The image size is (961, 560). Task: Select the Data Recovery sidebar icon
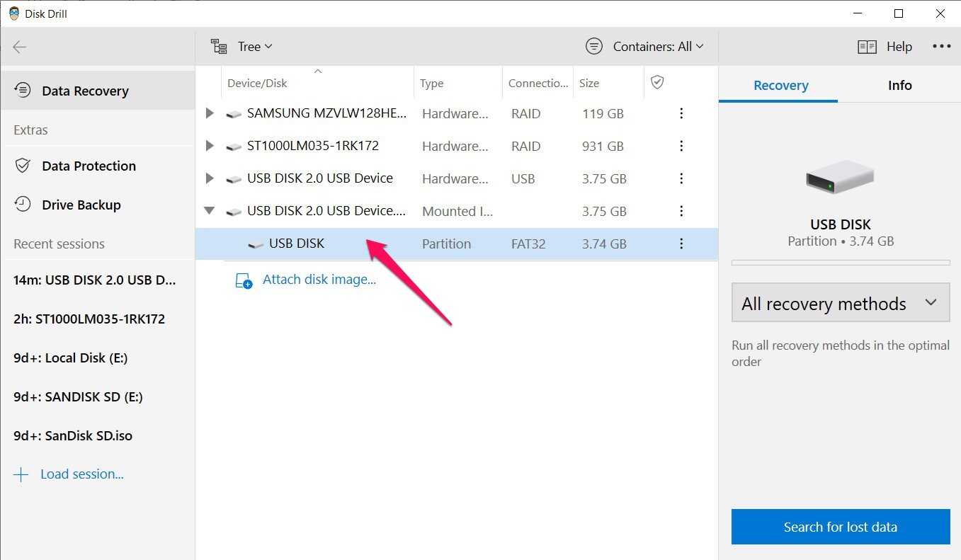[x=23, y=90]
